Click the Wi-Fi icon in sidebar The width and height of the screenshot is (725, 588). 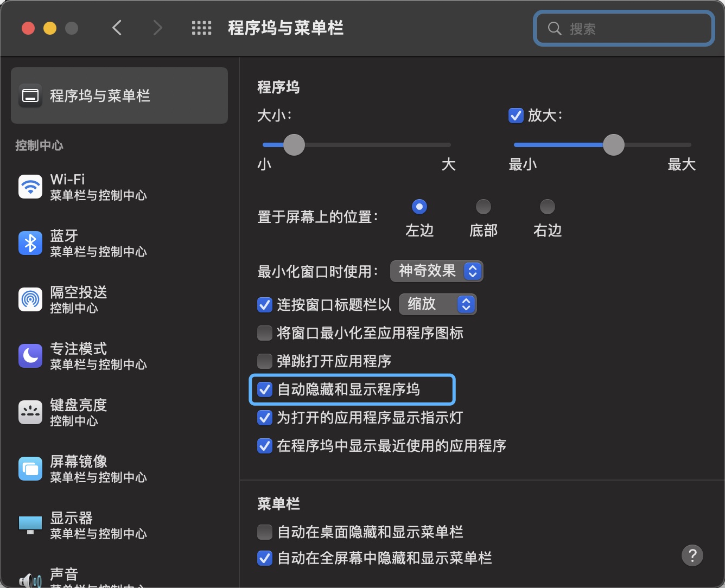30,187
